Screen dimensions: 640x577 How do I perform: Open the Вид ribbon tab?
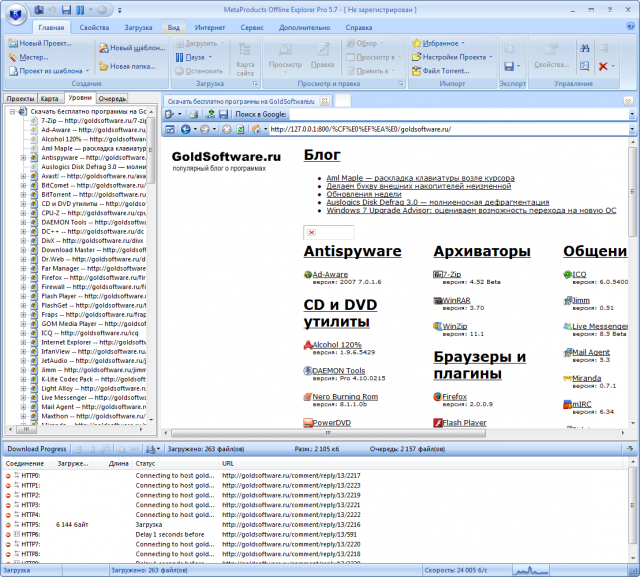point(173,27)
